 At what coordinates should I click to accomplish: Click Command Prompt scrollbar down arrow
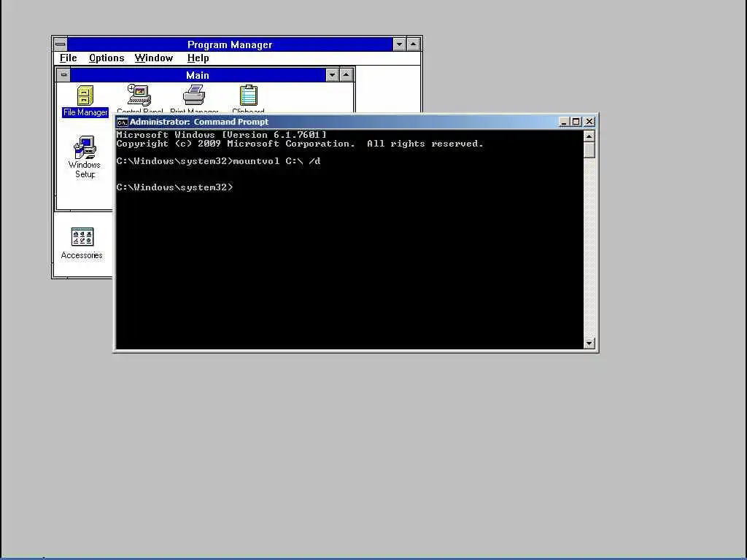[589, 343]
